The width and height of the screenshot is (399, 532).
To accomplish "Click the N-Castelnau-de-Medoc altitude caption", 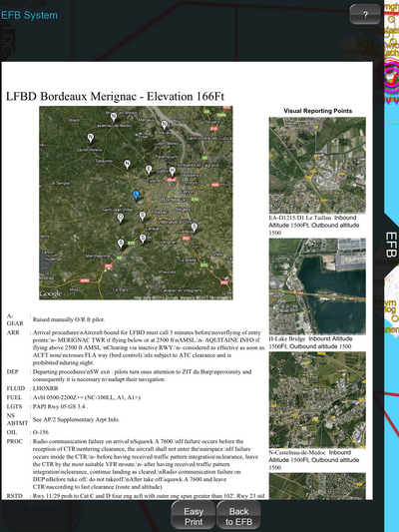I will (x=314, y=460).
